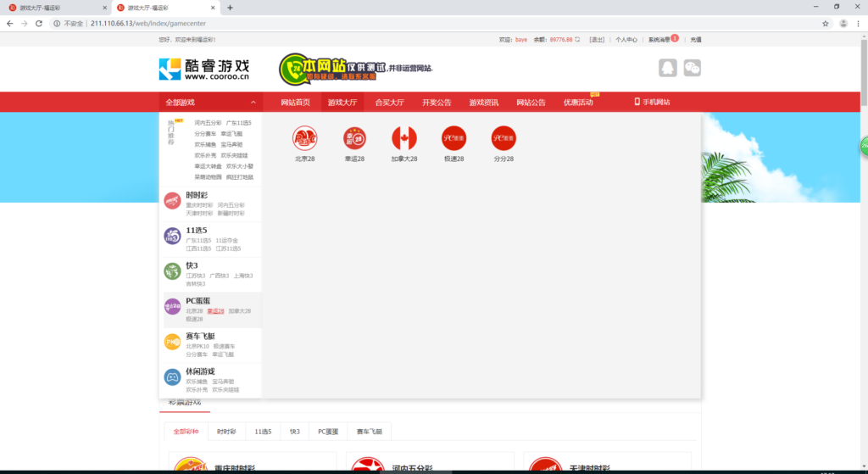
Task: Open the 北京28 game icon
Action: point(305,137)
